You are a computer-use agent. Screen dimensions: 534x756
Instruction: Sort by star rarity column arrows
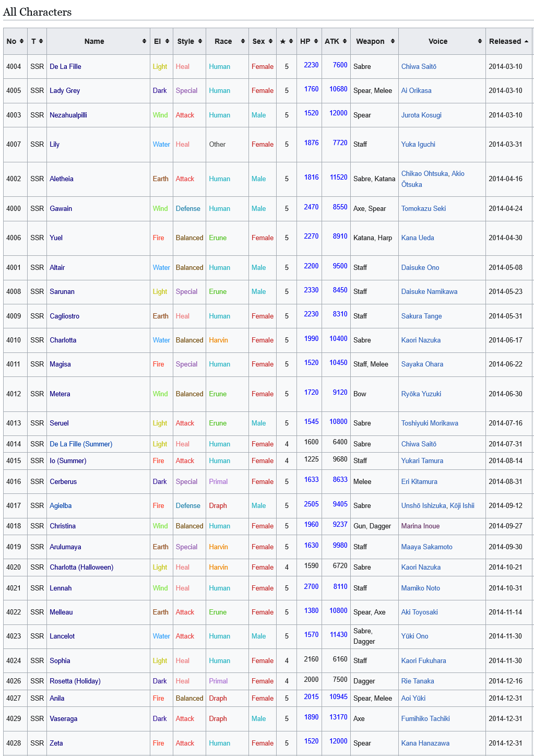coord(291,41)
